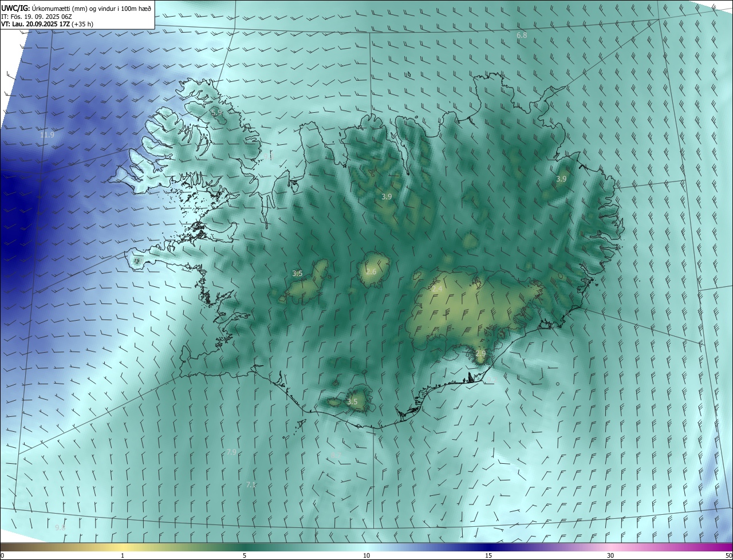Viewport: 733px width, 560px height.
Task: Click the colorbar tick label 50
Action: [x=728, y=555]
